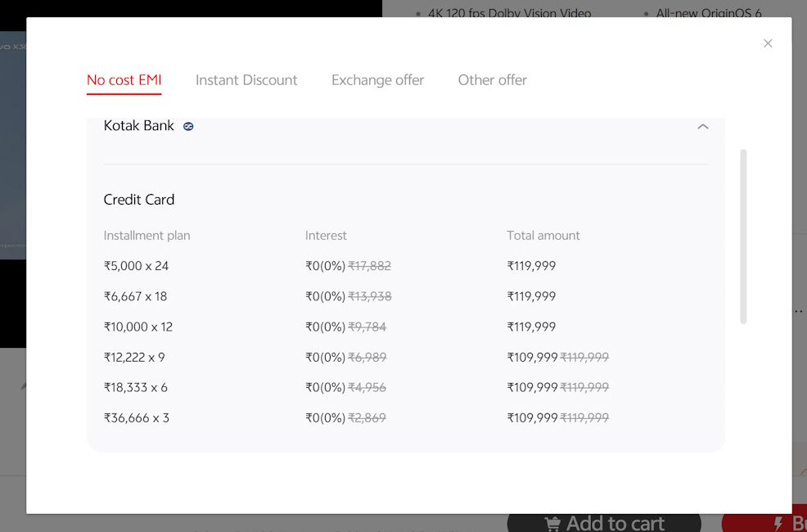Click the product image behind the popup
Image resolution: width=807 pixels, height=532 pixels.
tap(13, 144)
